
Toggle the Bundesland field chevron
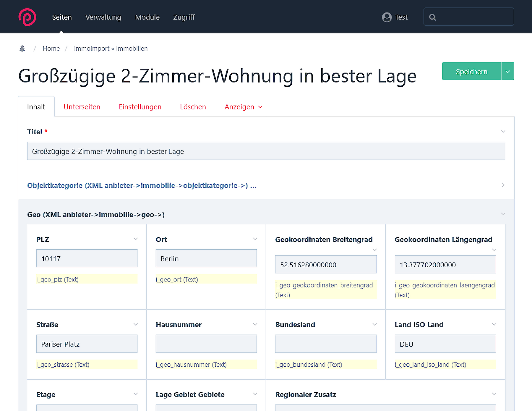(374, 324)
